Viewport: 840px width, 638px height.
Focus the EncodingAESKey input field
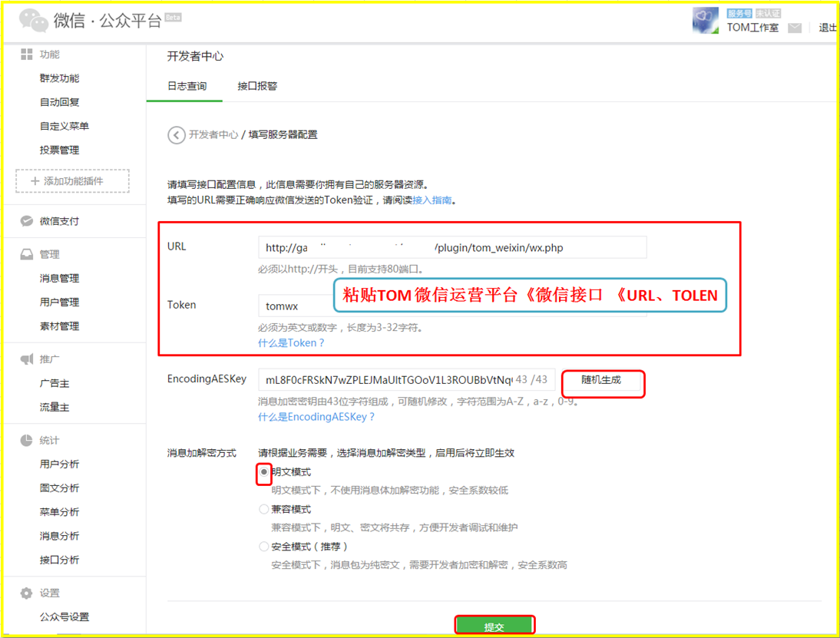pos(407,380)
